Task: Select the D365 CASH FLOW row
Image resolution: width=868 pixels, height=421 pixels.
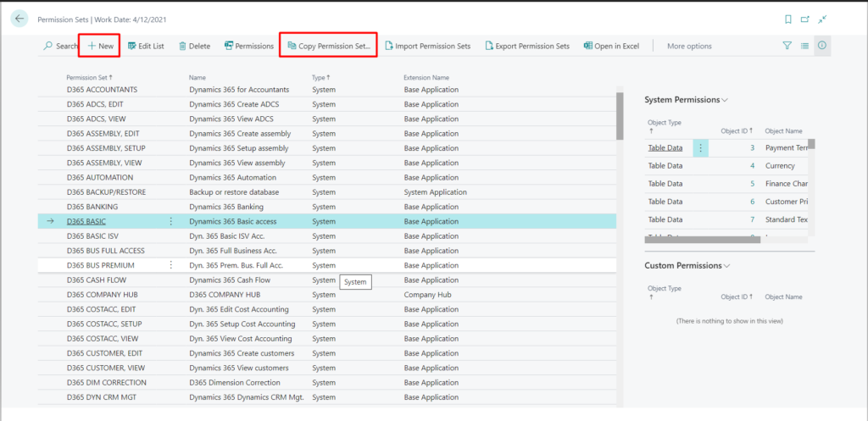Action: click(x=326, y=280)
